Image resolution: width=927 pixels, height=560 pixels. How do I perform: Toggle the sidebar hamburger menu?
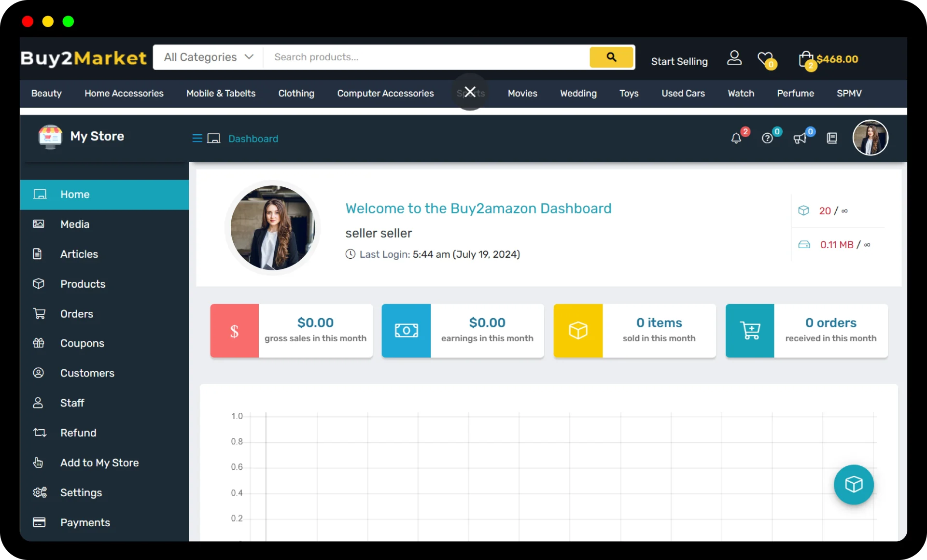coord(197,139)
